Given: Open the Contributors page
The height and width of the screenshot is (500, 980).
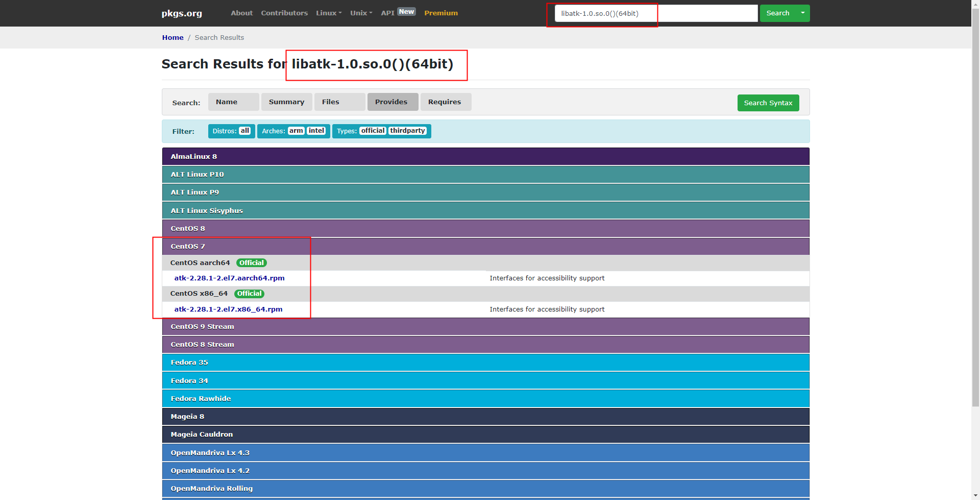Looking at the screenshot, I should coord(284,13).
